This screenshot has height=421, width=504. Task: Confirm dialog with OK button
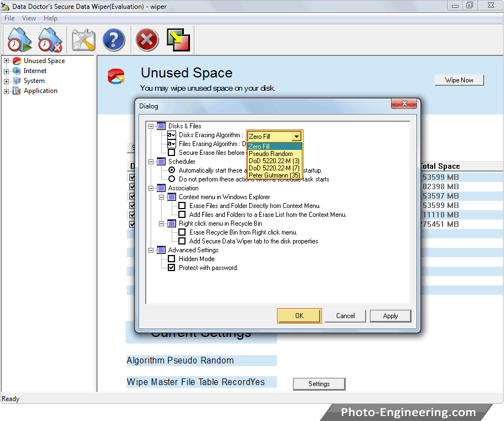coord(299,316)
